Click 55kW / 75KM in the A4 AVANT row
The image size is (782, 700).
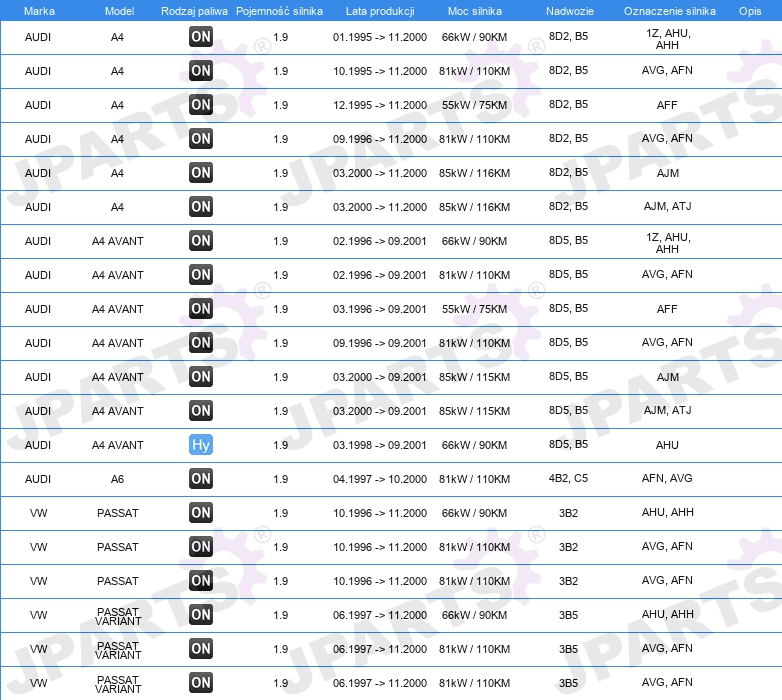tap(474, 309)
